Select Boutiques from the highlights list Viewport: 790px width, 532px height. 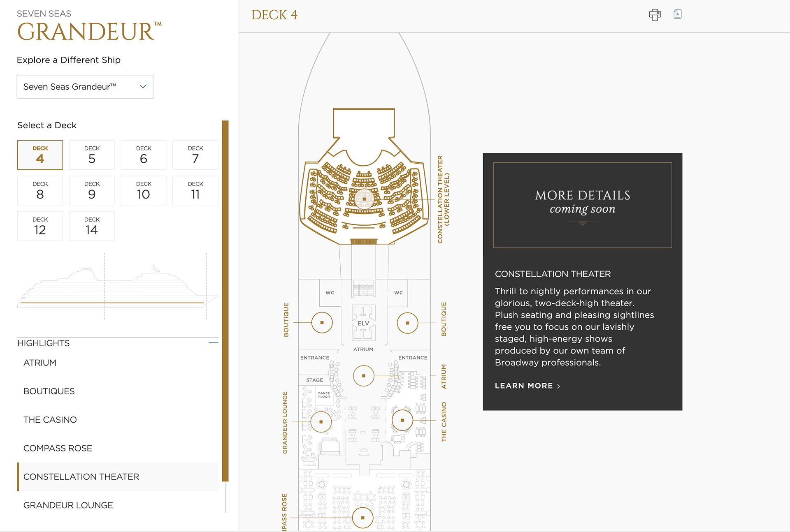click(x=49, y=391)
